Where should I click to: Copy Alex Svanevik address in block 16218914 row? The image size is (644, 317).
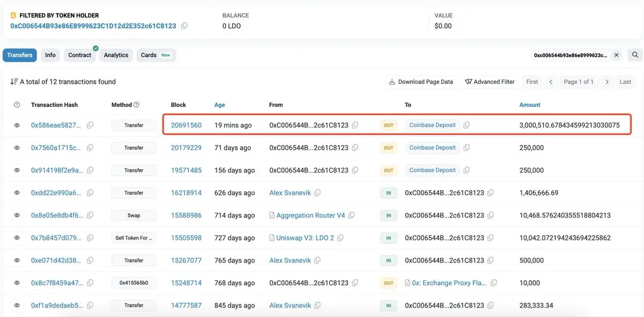point(318,193)
